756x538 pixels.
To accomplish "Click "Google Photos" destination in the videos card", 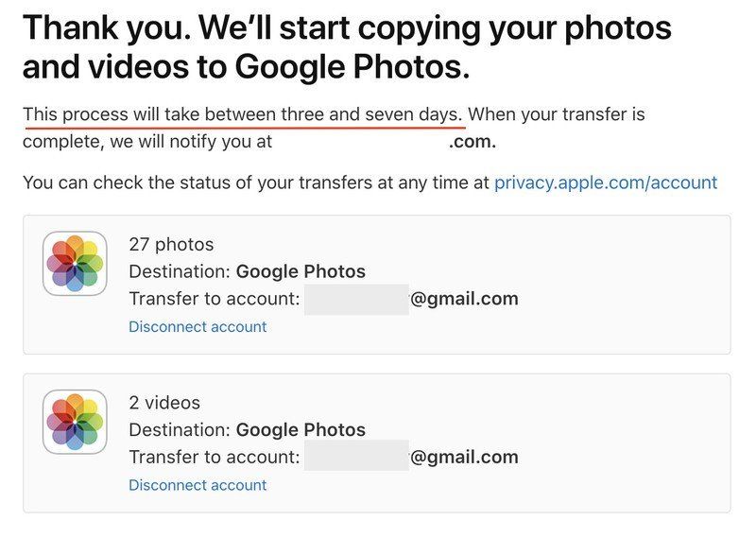I will tap(301, 429).
